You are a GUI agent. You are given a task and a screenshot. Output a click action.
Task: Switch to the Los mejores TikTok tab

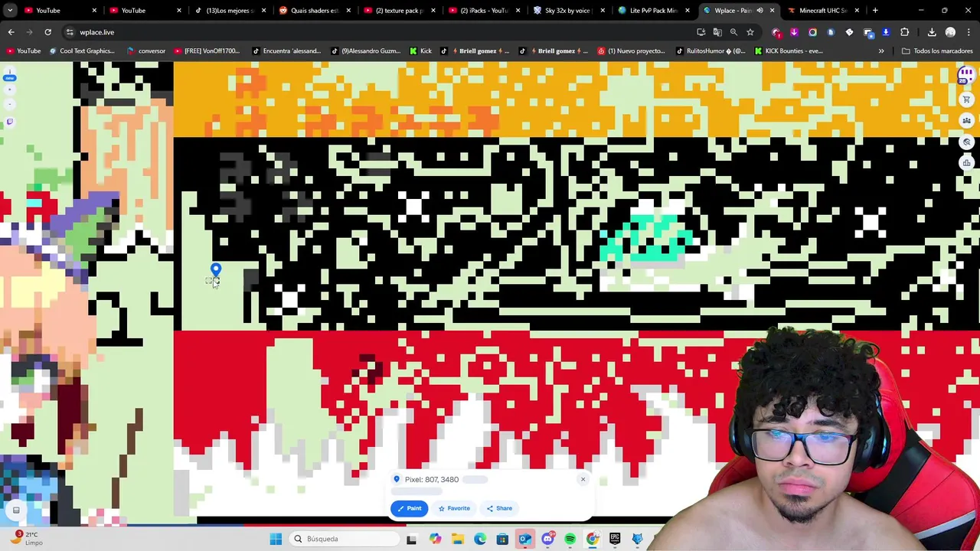coord(230,11)
